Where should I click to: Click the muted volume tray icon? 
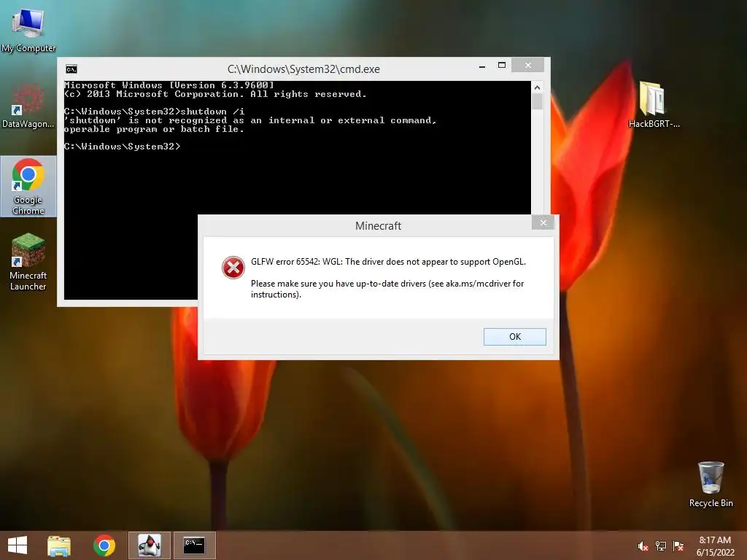click(643, 546)
